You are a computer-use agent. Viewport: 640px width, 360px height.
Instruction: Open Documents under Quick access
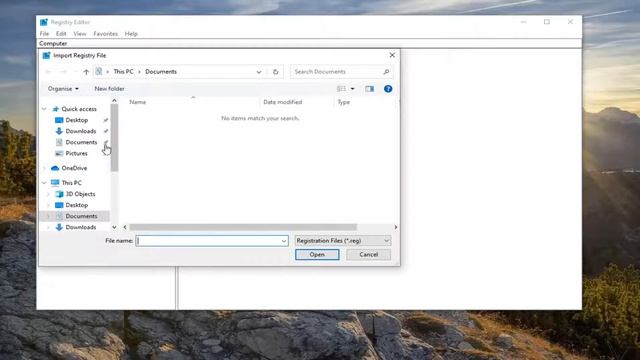pyautogui.click(x=81, y=142)
